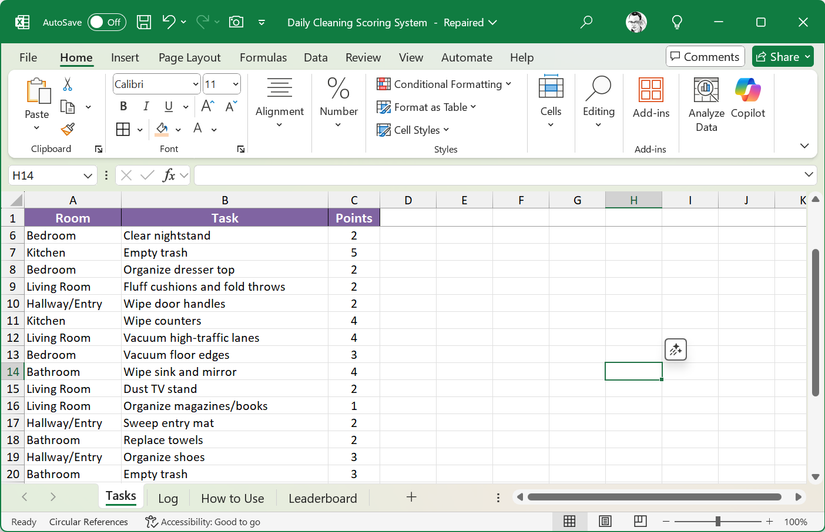Click the zoom slider in status bar
The height and width of the screenshot is (532, 825).
coord(717,522)
